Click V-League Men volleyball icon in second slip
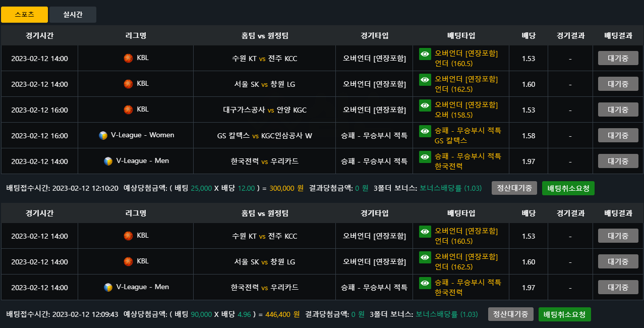The height and width of the screenshot is (328, 644). click(108, 287)
